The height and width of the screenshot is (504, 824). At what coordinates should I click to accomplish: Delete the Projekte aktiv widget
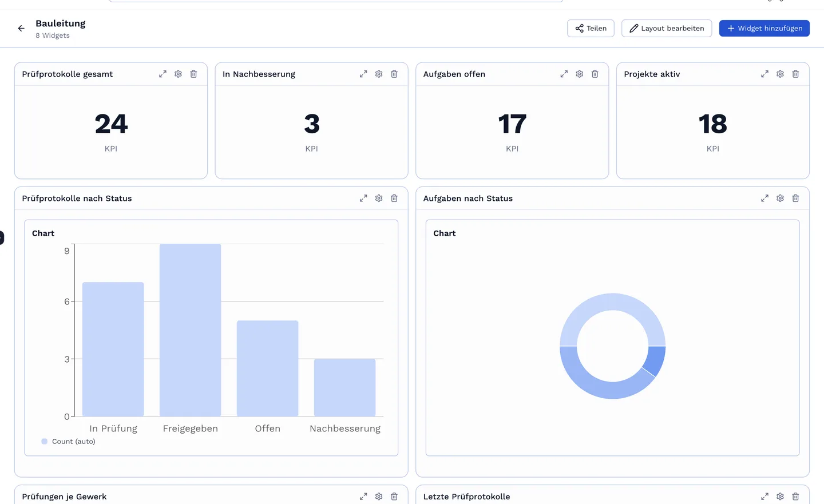pyautogui.click(x=795, y=74)
